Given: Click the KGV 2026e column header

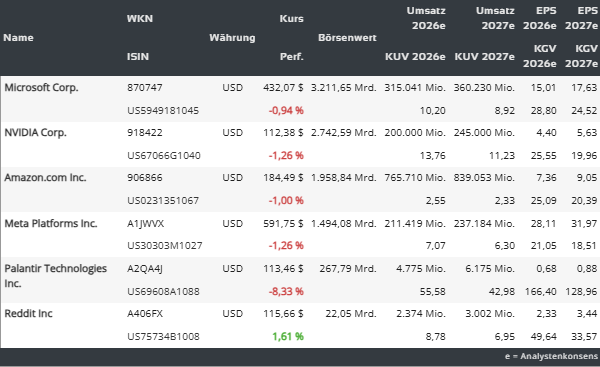Looking at the screenshot, I should [540, 56].
